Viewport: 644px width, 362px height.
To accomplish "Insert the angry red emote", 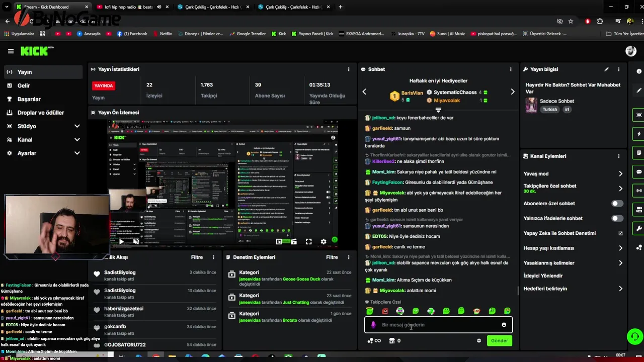I will [385, 311].
